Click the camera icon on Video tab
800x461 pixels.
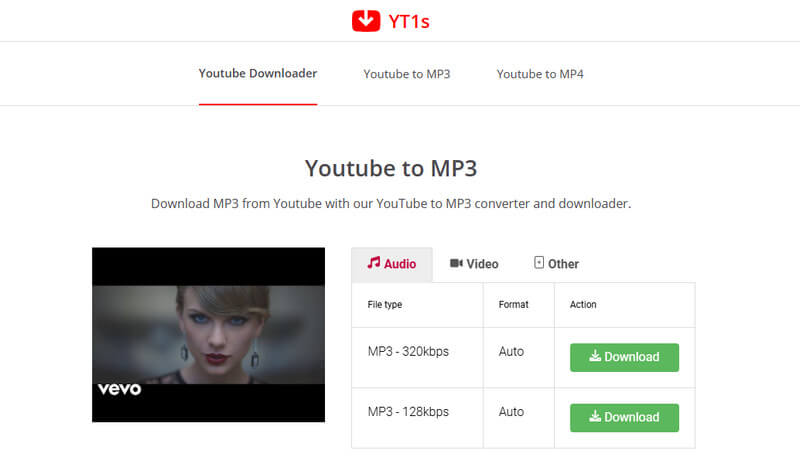point(456,263)
